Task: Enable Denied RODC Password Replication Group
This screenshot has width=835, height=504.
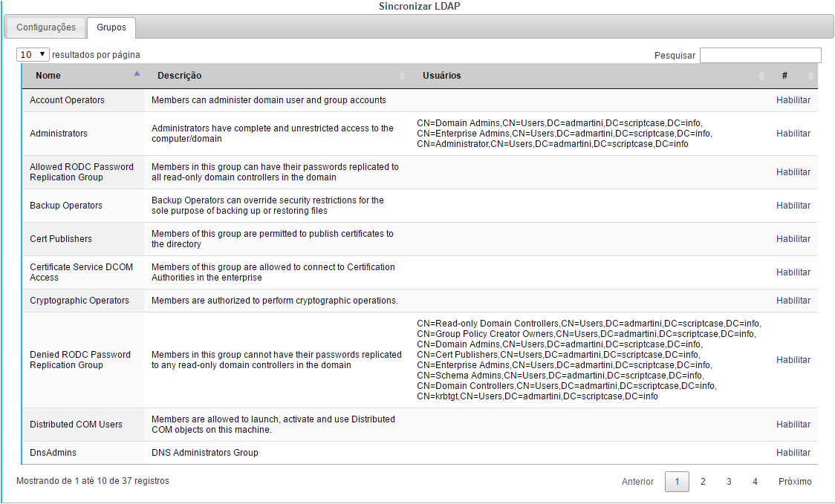Action: tap(793, 360)
